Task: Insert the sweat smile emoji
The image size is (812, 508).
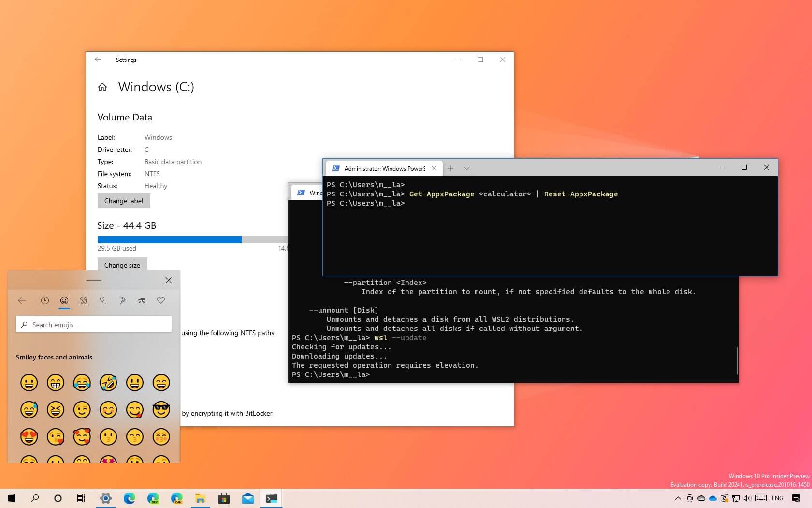Action: pos(29,410)
